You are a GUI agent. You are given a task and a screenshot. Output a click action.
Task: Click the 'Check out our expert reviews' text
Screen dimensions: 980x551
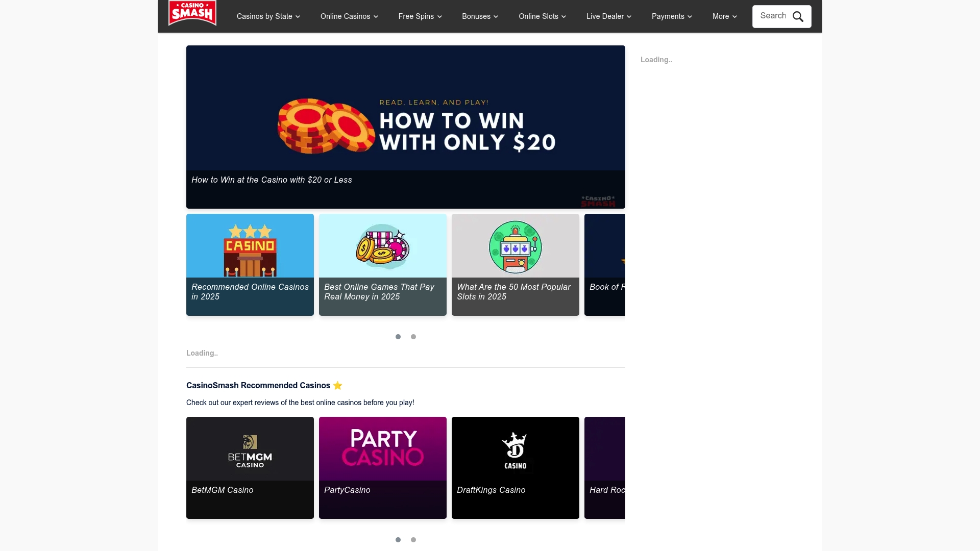pyautogui.click(x=300, y=403)
